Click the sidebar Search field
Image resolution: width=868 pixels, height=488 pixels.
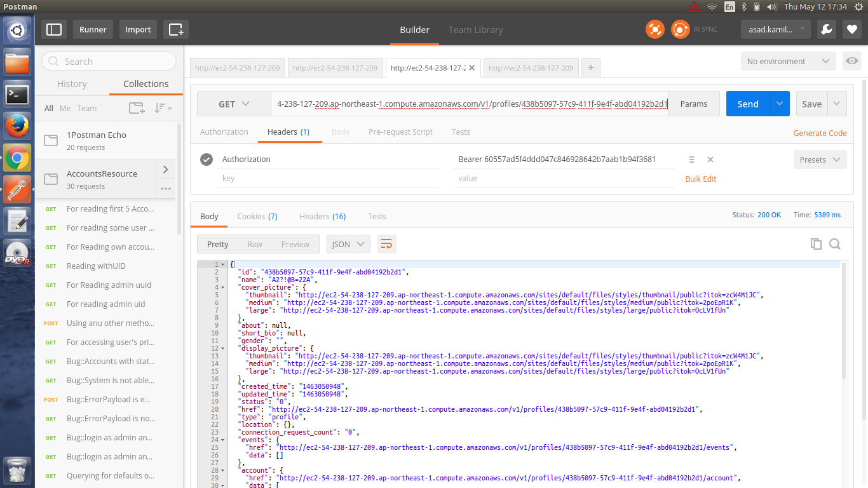coord(109,62)
